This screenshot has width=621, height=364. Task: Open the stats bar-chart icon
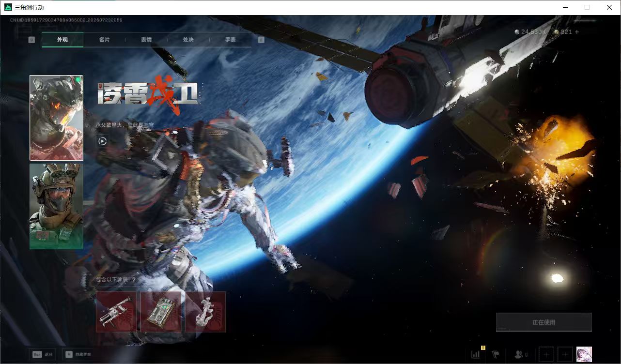pyautogui.click(x=476, y=354)
